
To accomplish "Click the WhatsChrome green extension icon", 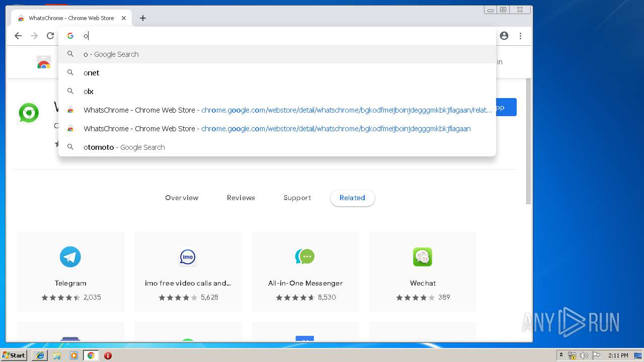I will [29, 113].
